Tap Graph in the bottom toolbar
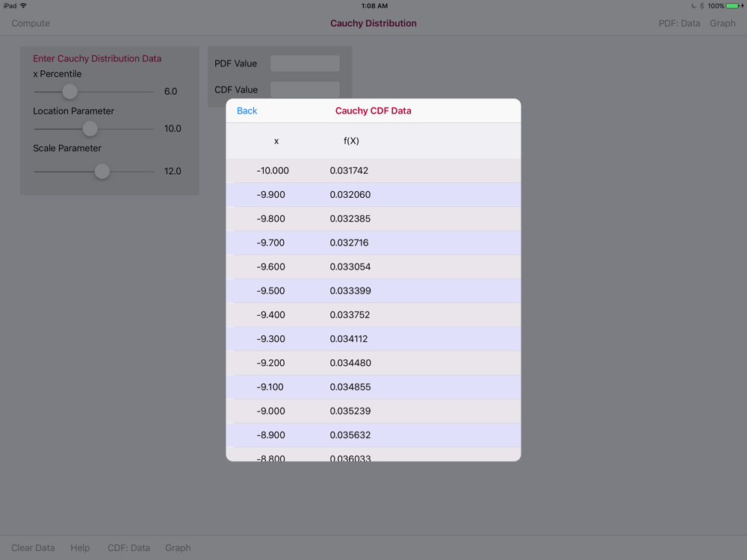The image size is (747, 560). point(178,547)
